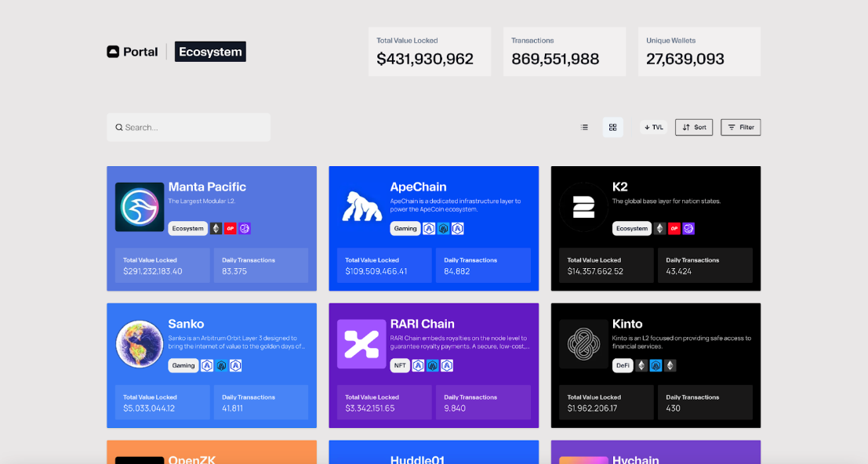
Task: Open the Sort dropdown
Action: click(x=694, y=127)
